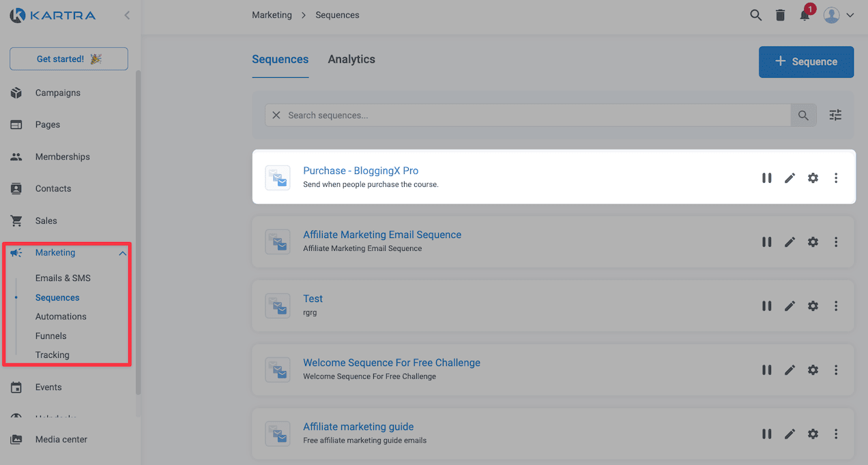Open more options for Test sequence
This screenshot has width=868, height=465.
point(836,306)
